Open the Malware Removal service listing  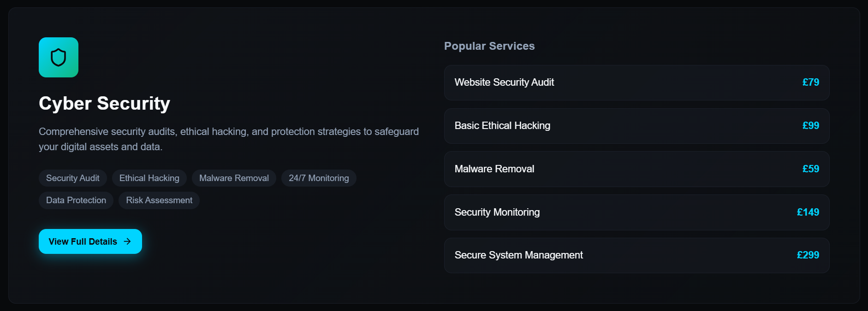pyautogui.click(x=636, y=169)
